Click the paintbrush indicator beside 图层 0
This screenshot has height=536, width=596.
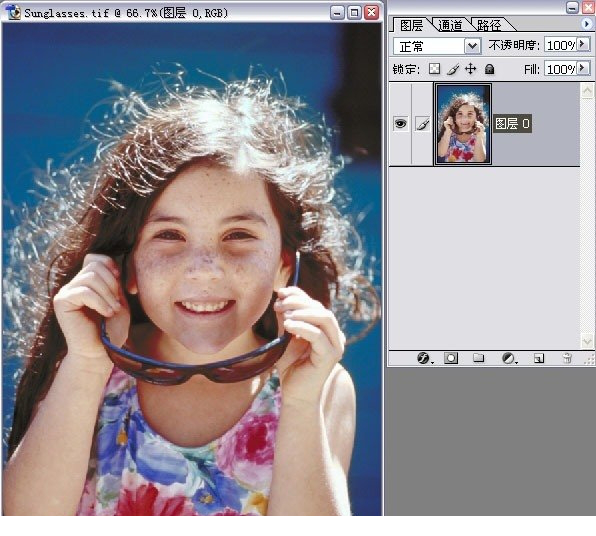point(423,124)
